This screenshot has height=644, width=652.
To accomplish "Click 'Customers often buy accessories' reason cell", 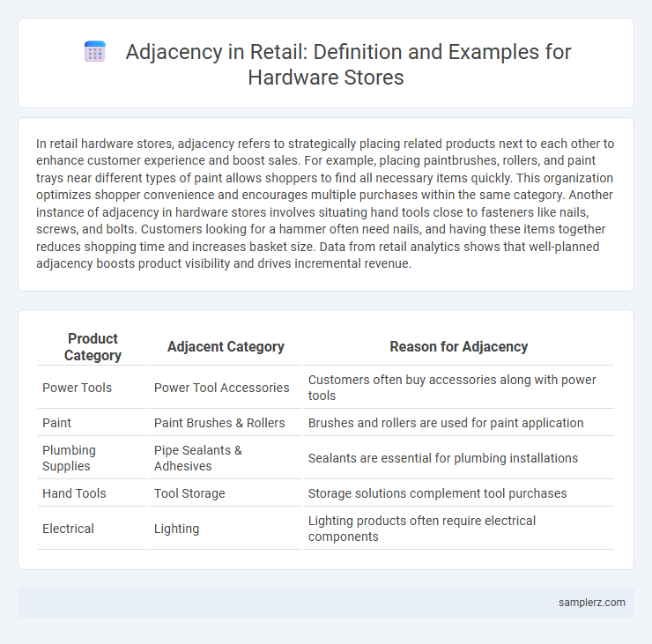I will pyautogui.click(x=459, y=388).
